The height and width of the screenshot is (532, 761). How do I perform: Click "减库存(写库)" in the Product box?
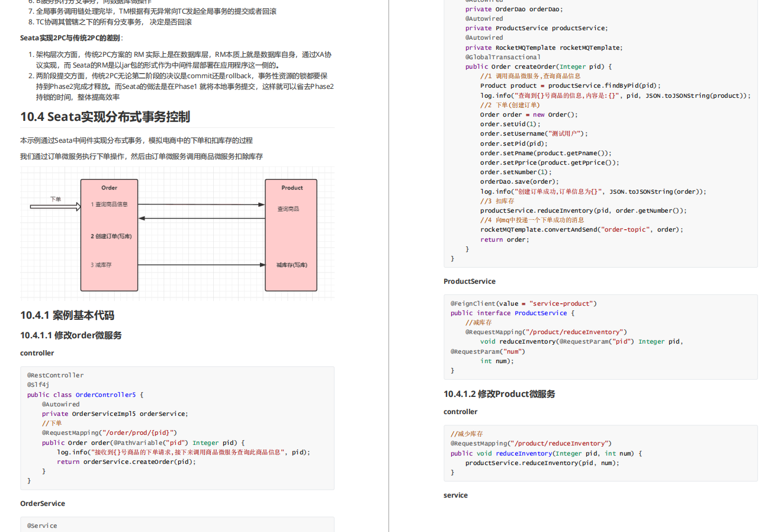(292, 265)
